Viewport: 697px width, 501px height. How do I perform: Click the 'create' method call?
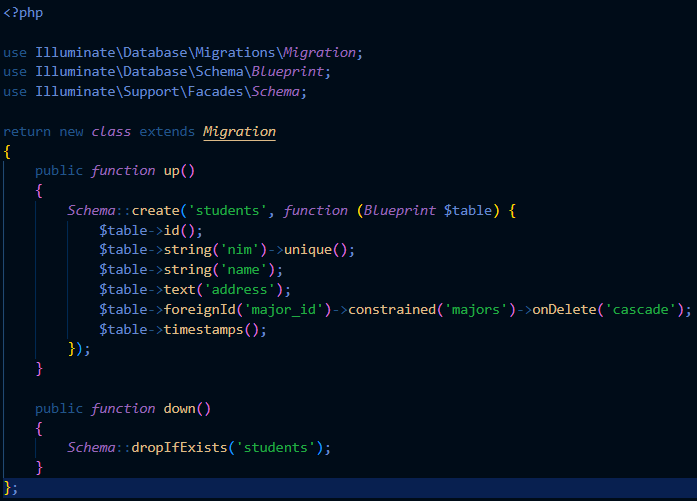tap(155, 210)
